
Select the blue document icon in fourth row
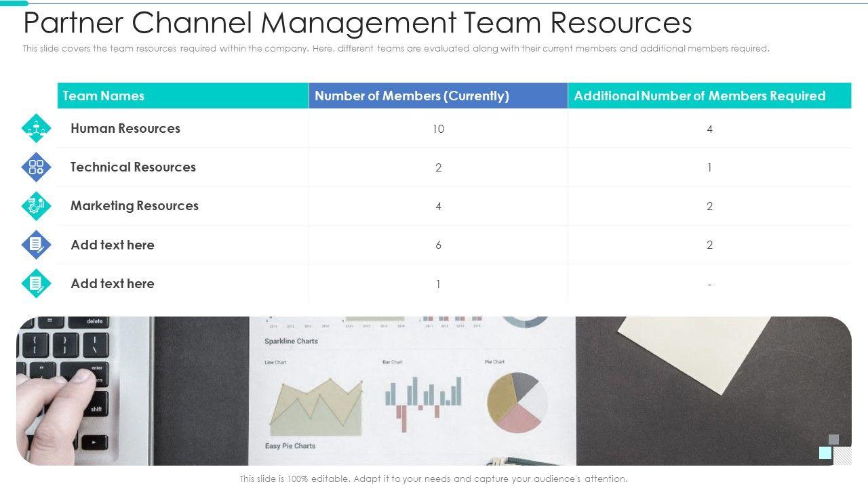click(x=36, y=245)
